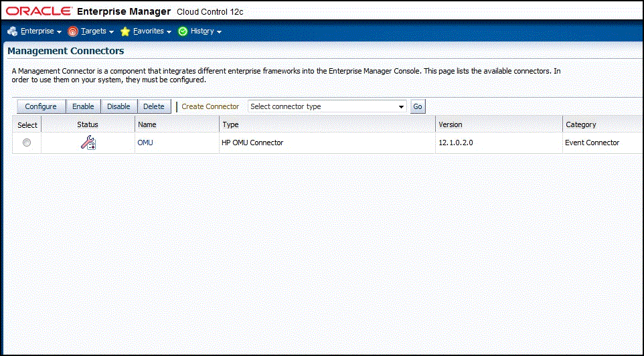Click the Delete button
This screenshot has width=644, height=356.
pos(154,106)
